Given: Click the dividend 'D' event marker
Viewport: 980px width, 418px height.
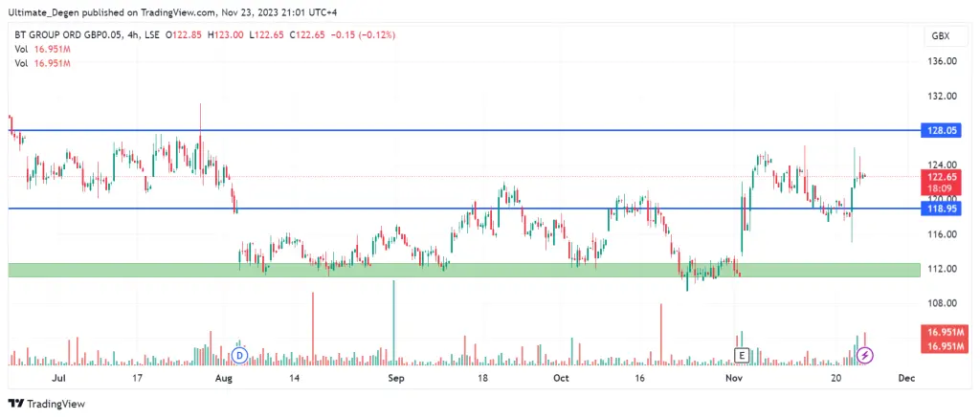Looking at the screenshot, I should click(240, 356).
